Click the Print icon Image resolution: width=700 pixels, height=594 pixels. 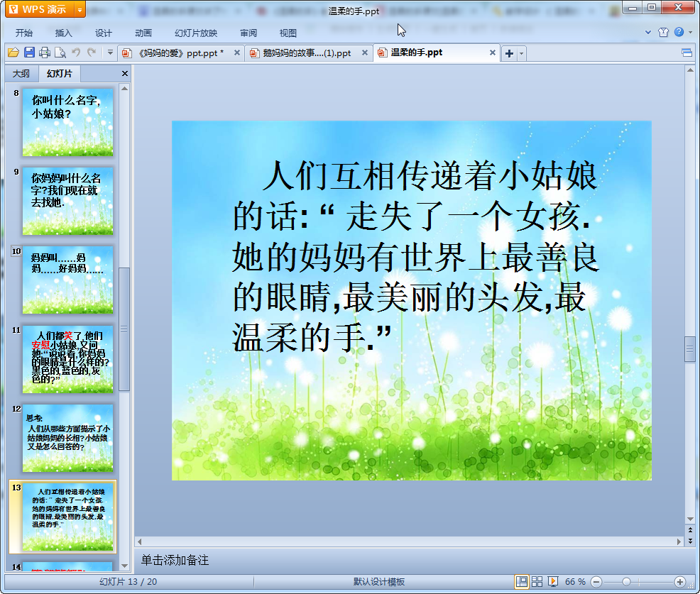click(45, 53)
